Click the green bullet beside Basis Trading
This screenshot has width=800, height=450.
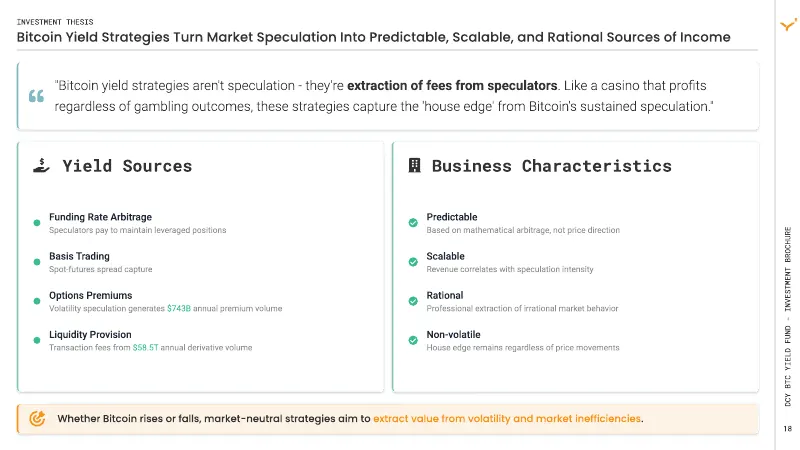point(37,262)
